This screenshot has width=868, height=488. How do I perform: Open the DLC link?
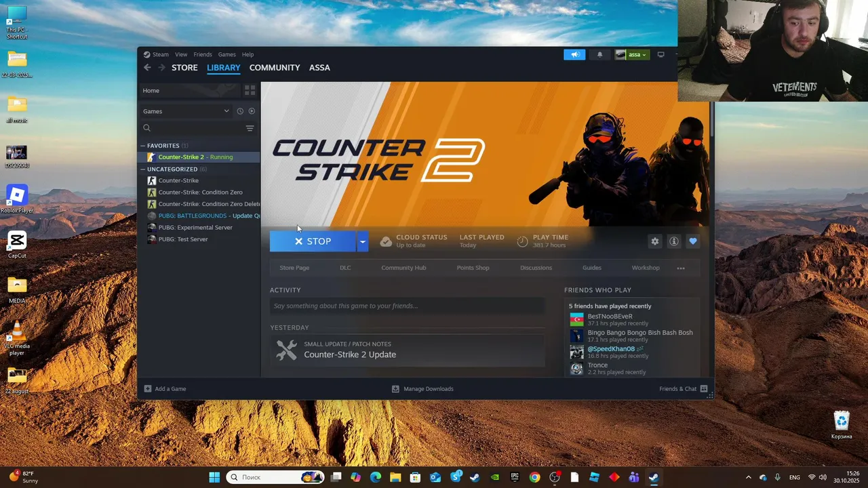click(x=345, y=268)
